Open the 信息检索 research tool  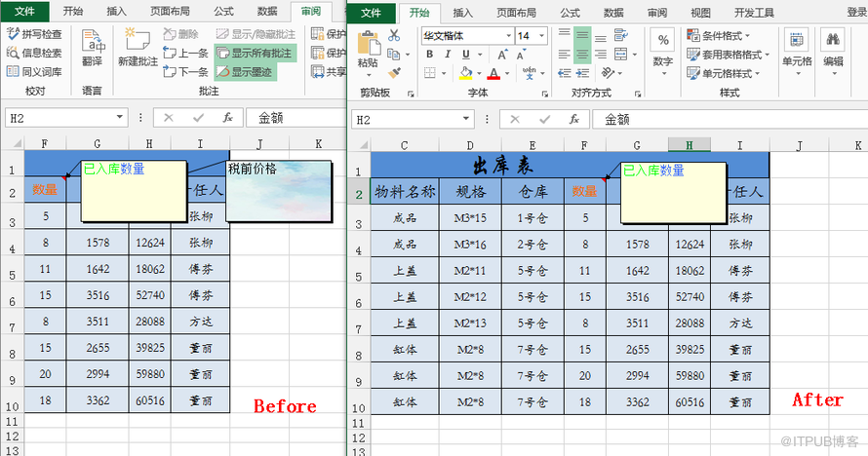pos(34,53)
